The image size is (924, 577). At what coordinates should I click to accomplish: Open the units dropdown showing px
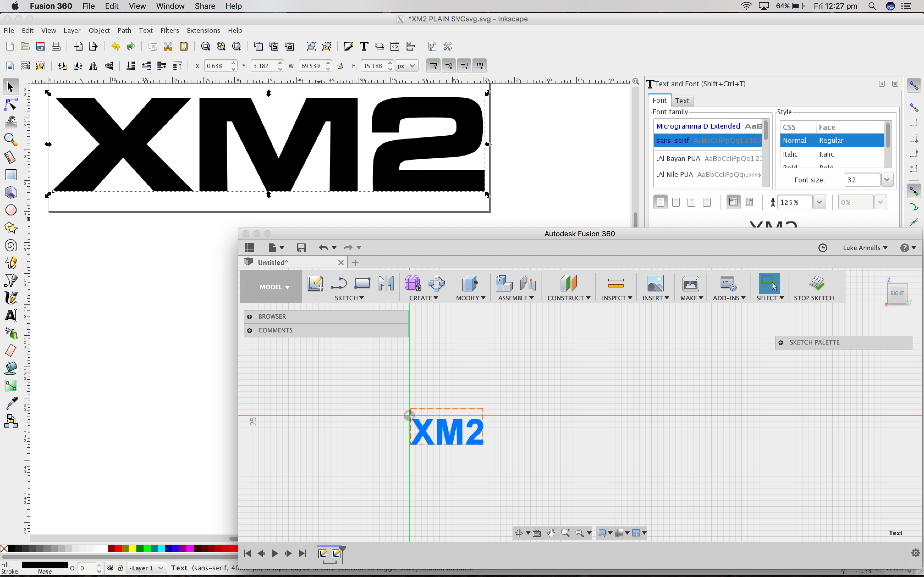point(406,66)
